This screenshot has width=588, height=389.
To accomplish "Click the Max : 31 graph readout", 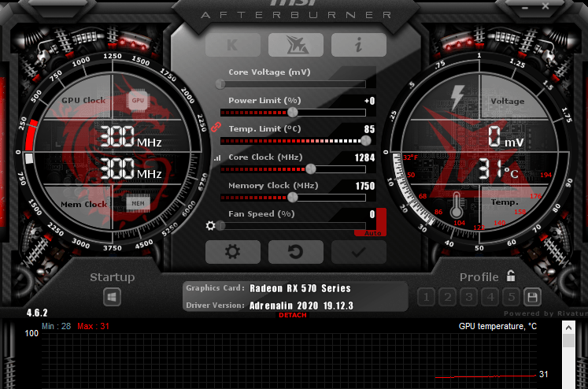I will click(93, 326).
